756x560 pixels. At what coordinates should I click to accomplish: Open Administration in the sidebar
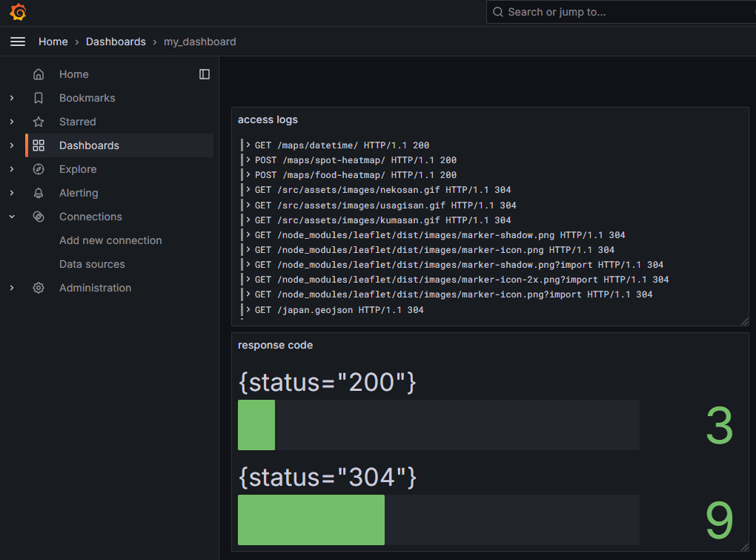point(96,288)
